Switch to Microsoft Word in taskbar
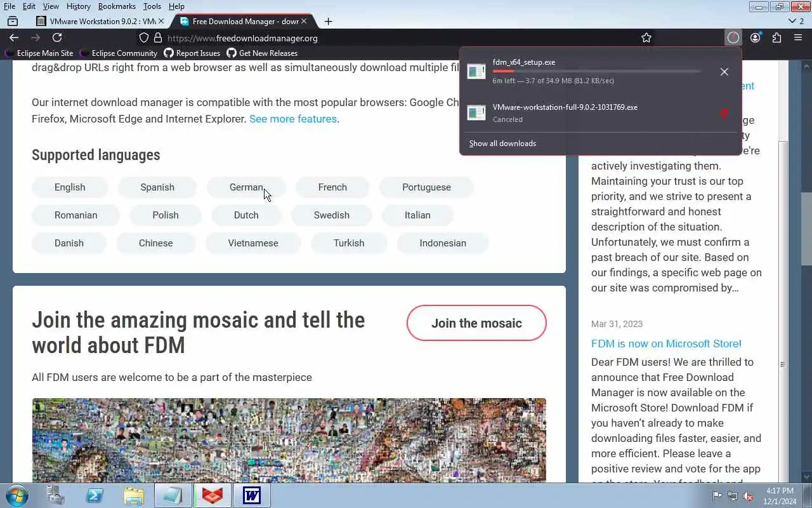Image resolution: width=812 pixels, height=508 pixels. [252, 496]
